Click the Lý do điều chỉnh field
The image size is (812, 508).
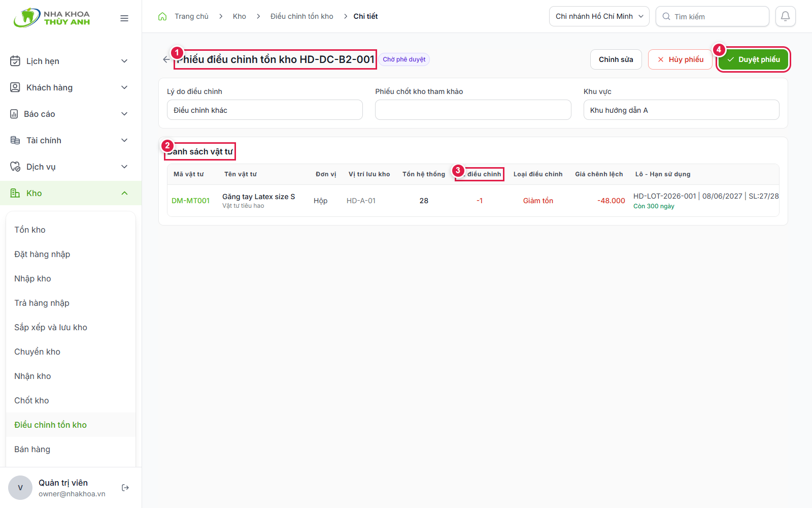(x=265, y=110)
